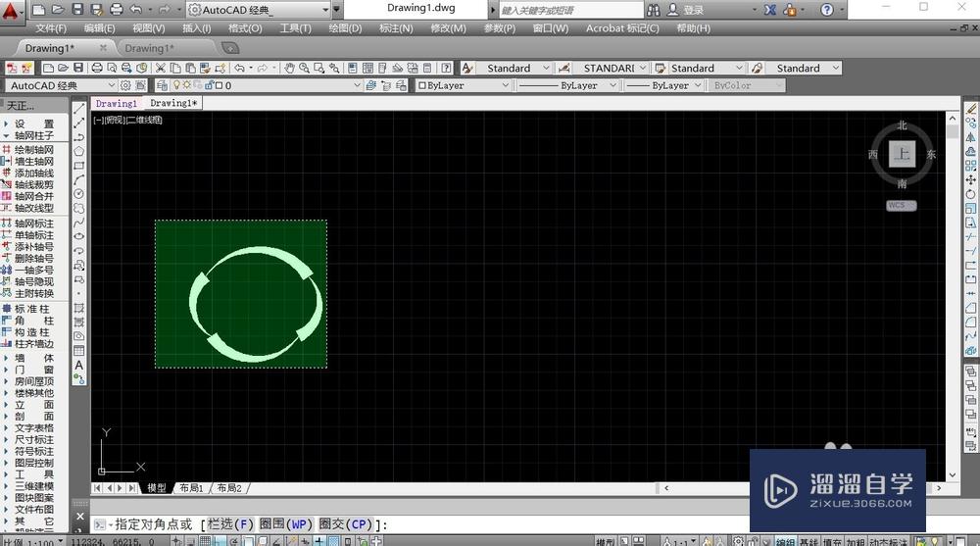Toggle layer 0 lock icon
Viewport: 980px width, 546px height.
210,85
